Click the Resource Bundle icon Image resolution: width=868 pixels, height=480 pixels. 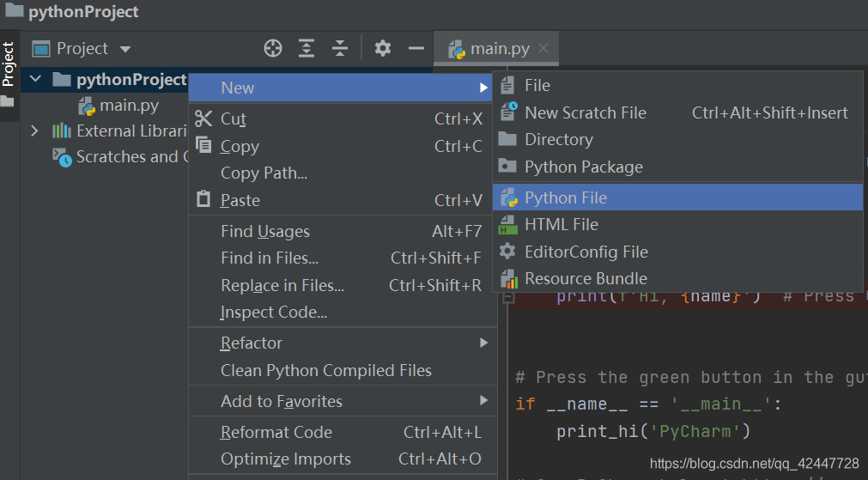[509, 279]
